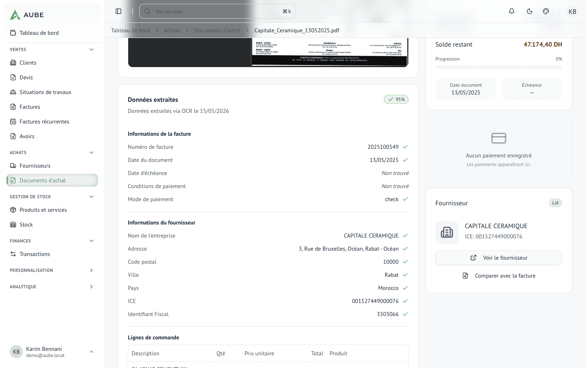588x368 pixels.
Task: Open the color theme palette
Action: click(546, 11)
